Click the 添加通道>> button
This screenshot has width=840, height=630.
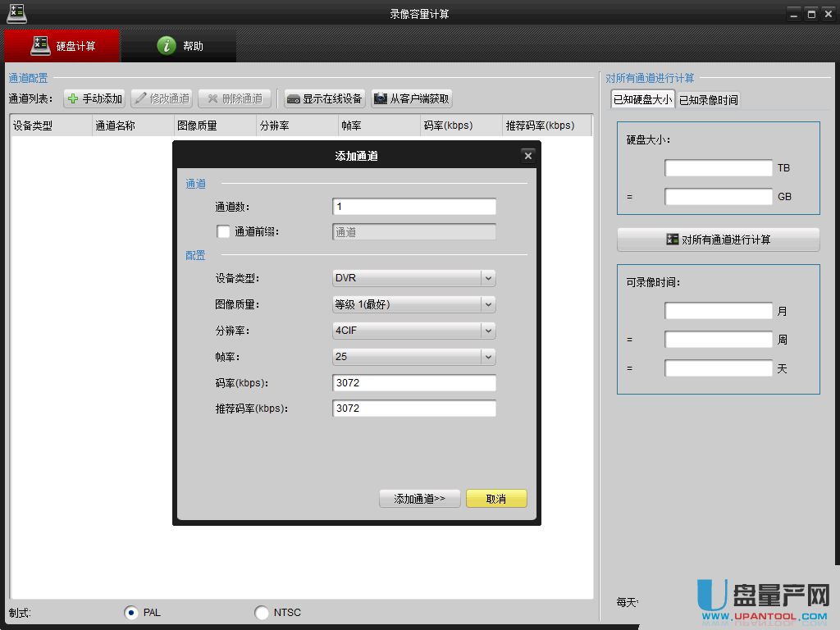(419, 499)
